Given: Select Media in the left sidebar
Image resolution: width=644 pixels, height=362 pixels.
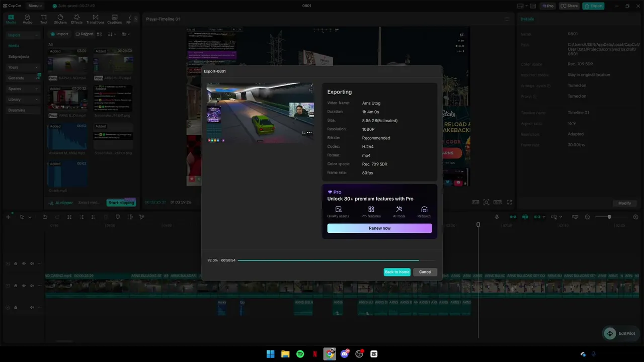Looking at the screenshot, I should coord(14,46).
